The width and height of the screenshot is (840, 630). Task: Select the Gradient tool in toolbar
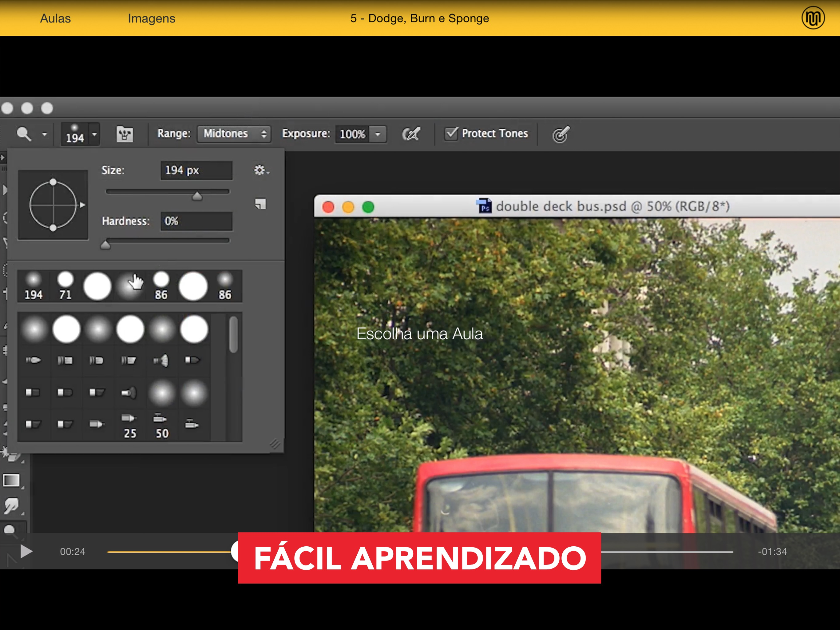point(11,480)
